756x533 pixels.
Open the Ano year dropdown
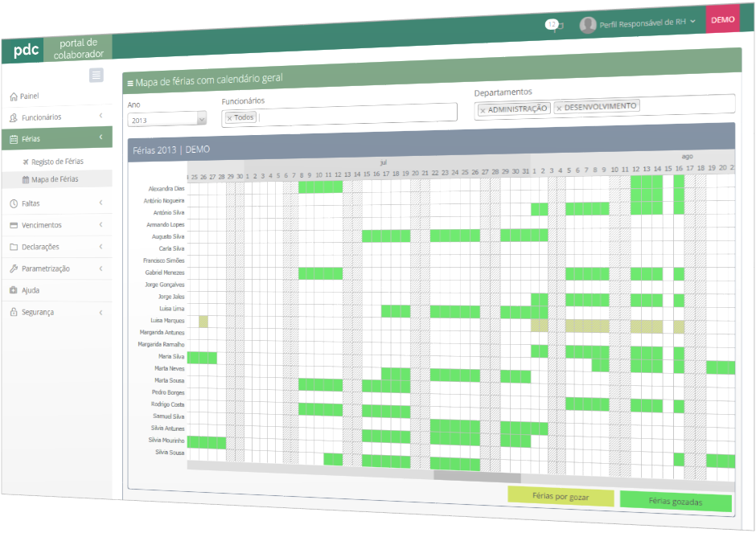click(201, 120)
